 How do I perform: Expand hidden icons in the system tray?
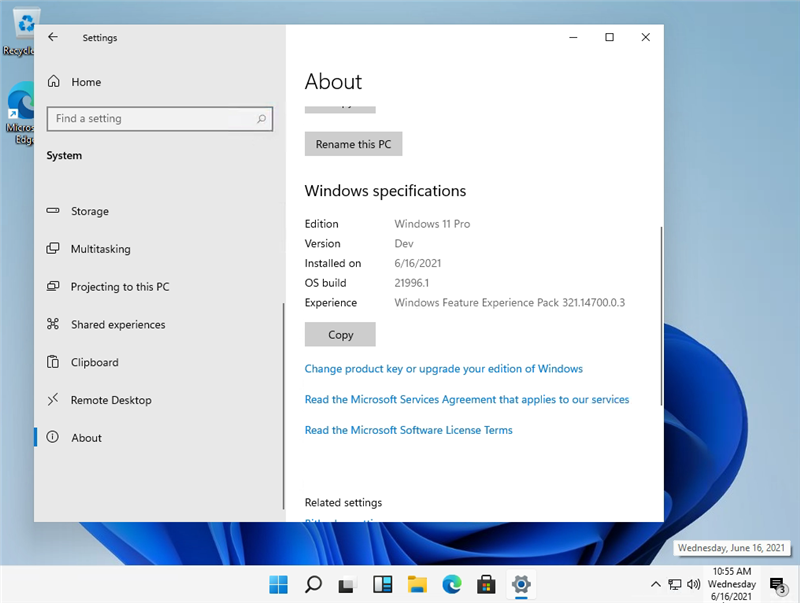pyautogui.click(x=655, y=584)
